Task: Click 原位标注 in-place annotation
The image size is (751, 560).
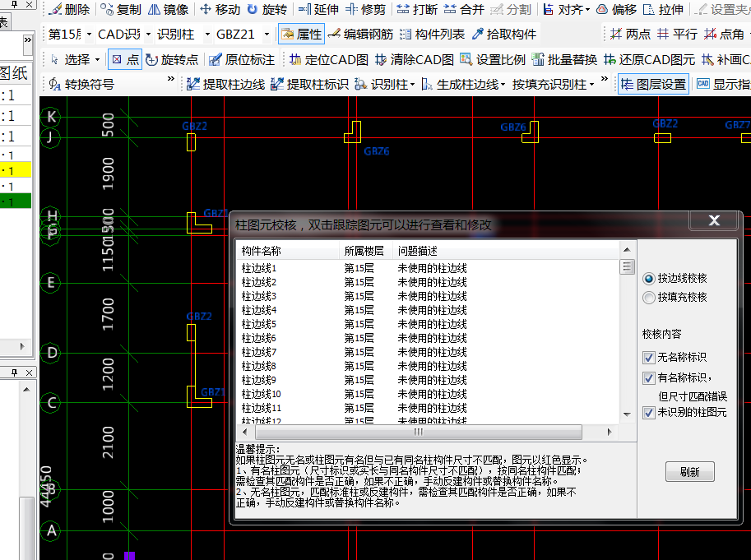Action: [242, 59]
